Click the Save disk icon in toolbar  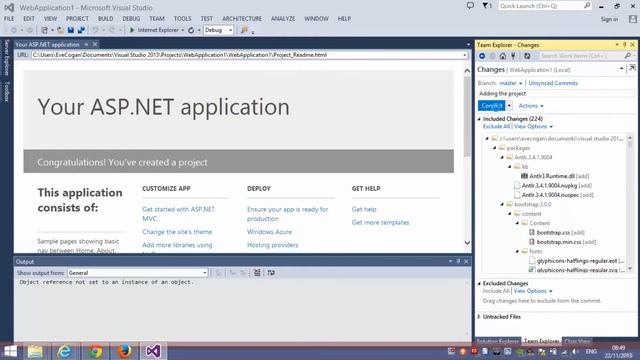coord(71,30)
